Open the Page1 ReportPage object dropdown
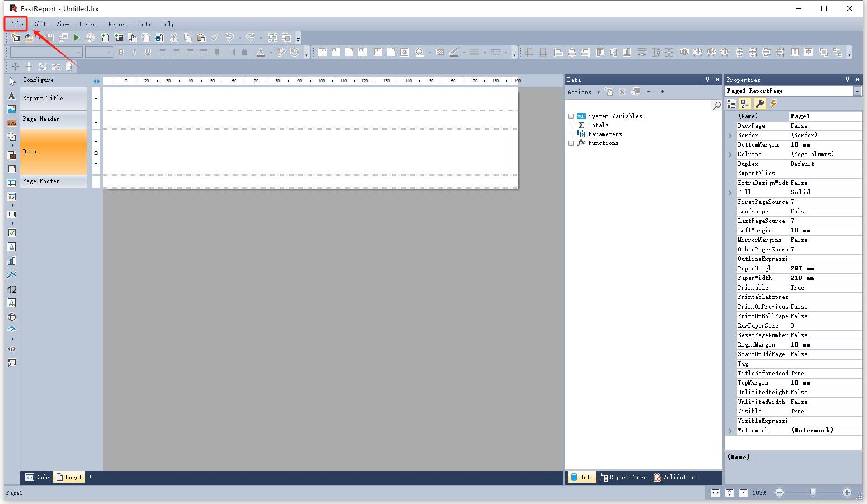This screenshot has width=867, height=504. point(857,91)
